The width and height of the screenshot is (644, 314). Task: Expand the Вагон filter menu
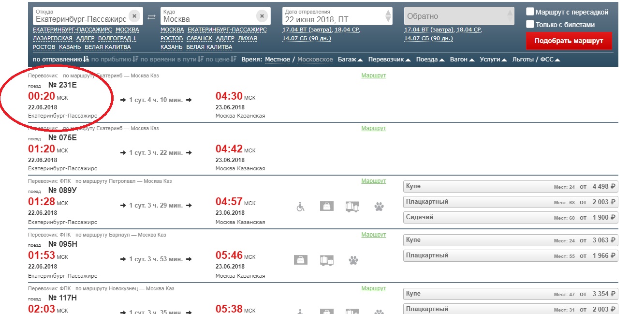pos(462,60)
